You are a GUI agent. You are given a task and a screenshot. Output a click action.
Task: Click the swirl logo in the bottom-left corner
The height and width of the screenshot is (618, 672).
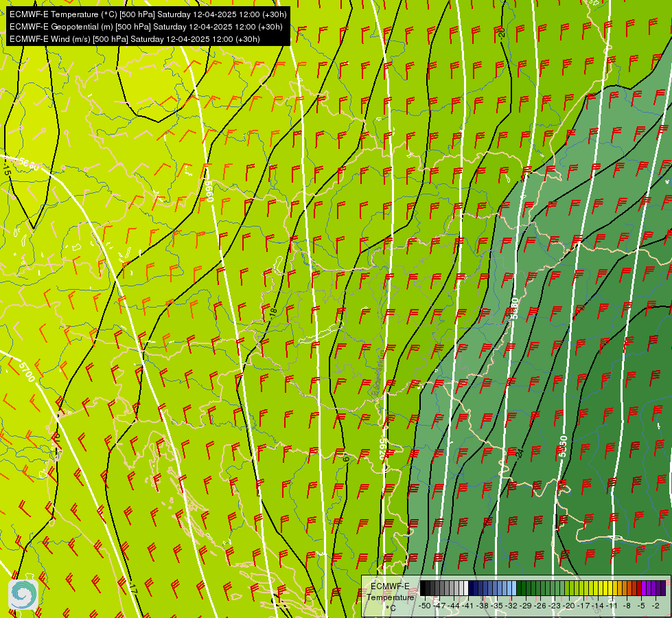tap(23, 594)
